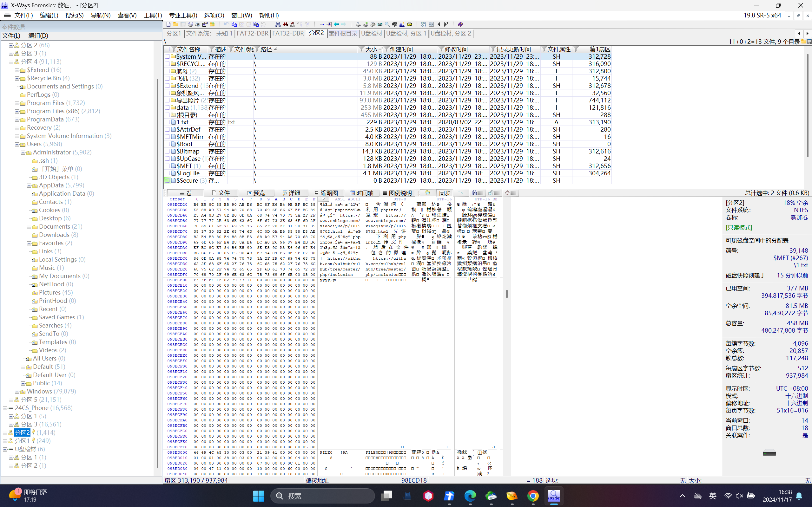812x507 pixels.
Task: Click the 同步 sync button
Action: [445, 193]
